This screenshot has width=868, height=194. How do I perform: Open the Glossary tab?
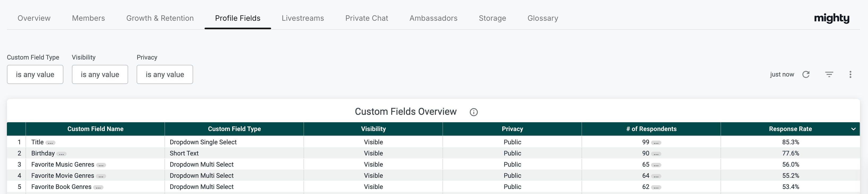coord(542,18)
